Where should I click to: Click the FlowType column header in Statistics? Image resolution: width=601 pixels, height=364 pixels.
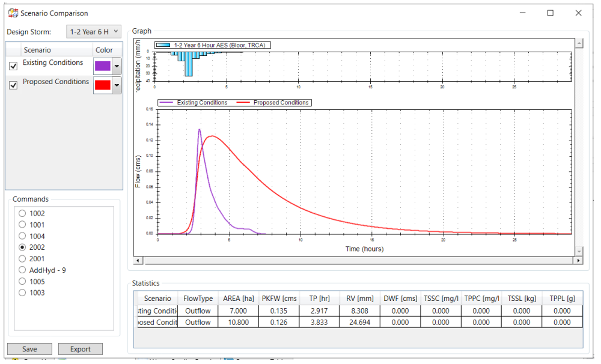coord(198,299)
